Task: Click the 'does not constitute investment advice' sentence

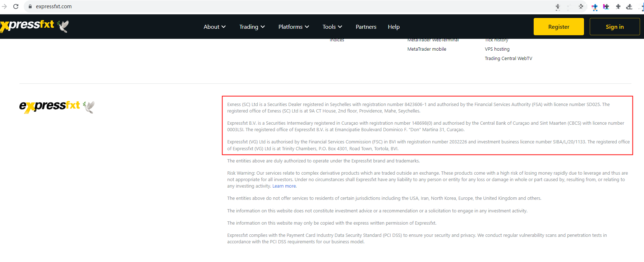Action: coord(377,211)
